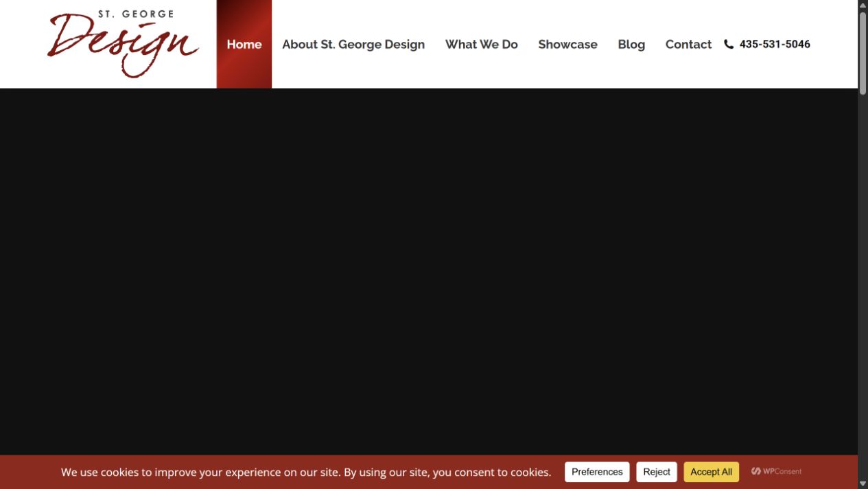The height and width of the screenshot is (489, 868).
Task: Click the cookie consent message text
Action: click(x=306, y=472)
